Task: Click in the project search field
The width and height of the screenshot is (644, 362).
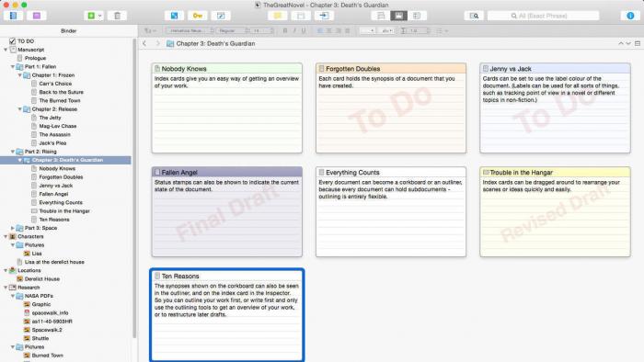Action: 543,16
